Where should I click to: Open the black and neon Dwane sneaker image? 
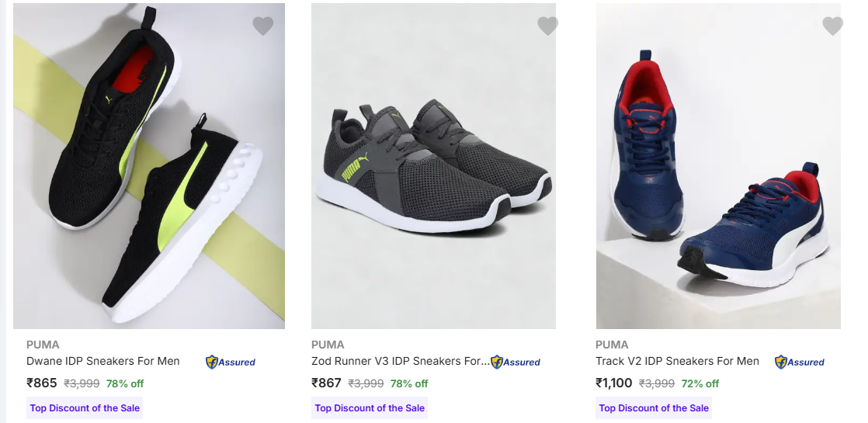(x=149, y=166)
